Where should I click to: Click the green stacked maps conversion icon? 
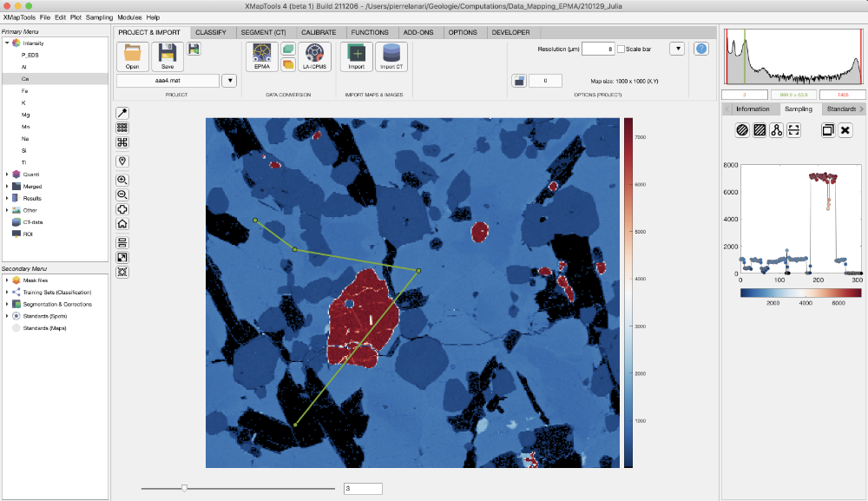click(288, 49)
